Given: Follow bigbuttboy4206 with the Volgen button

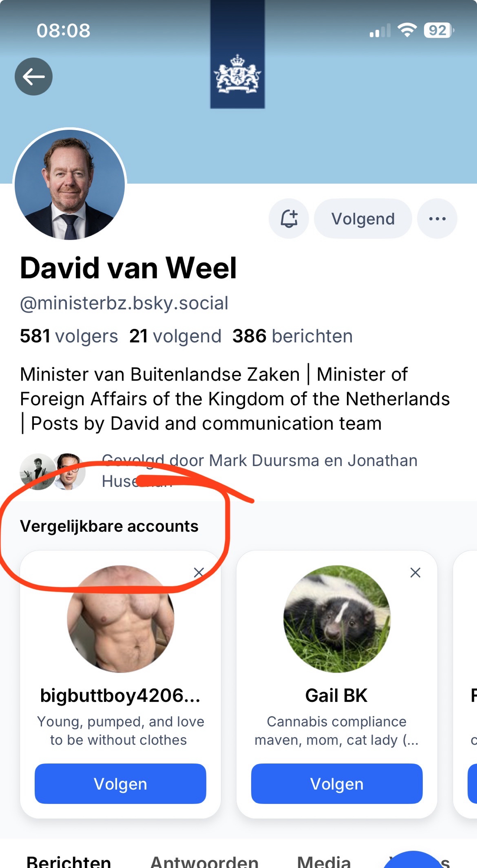Looking at the screenshot, I should pos(121,784).
